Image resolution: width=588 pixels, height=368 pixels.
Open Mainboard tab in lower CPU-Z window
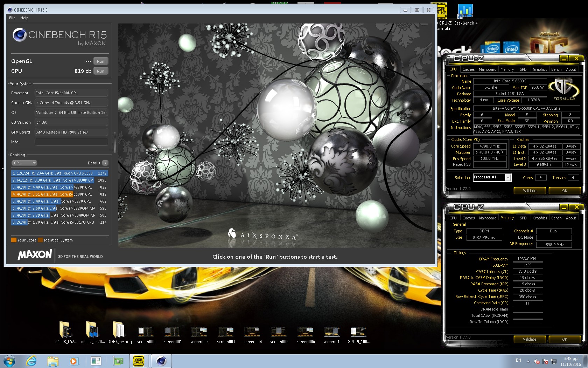pos(488,218)
